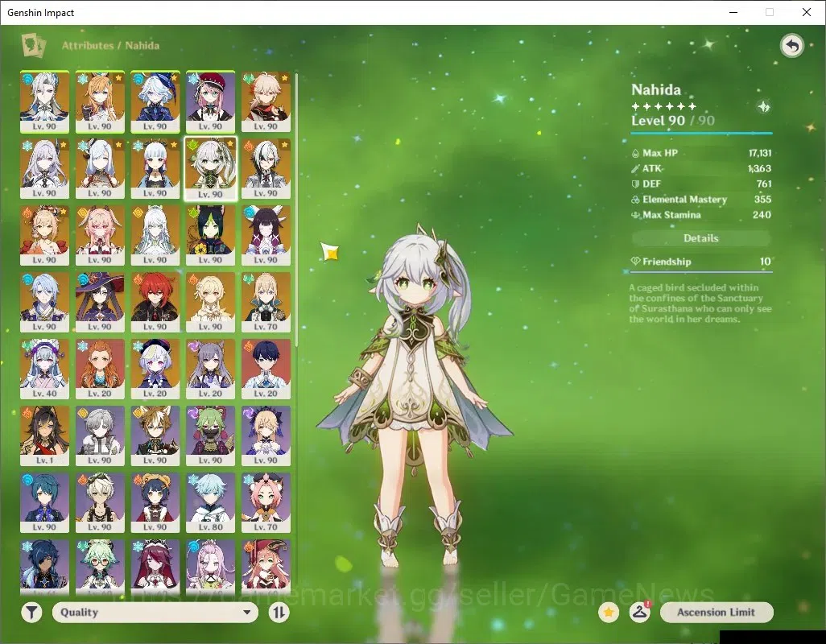The height and width of the screenshot is (644, 826).
Task: Select Rosaria's character card
Action: pyautogui.click(x=155, y=566)
